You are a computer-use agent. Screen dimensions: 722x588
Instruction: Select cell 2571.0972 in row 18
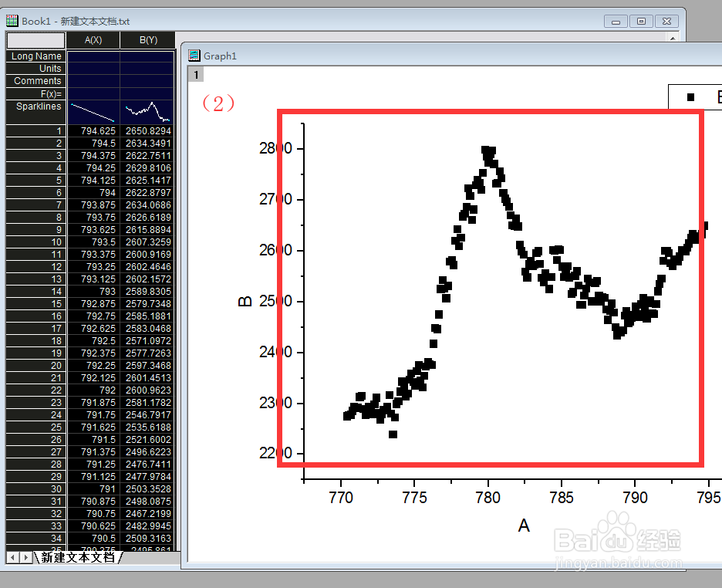(x=147, y=341)
